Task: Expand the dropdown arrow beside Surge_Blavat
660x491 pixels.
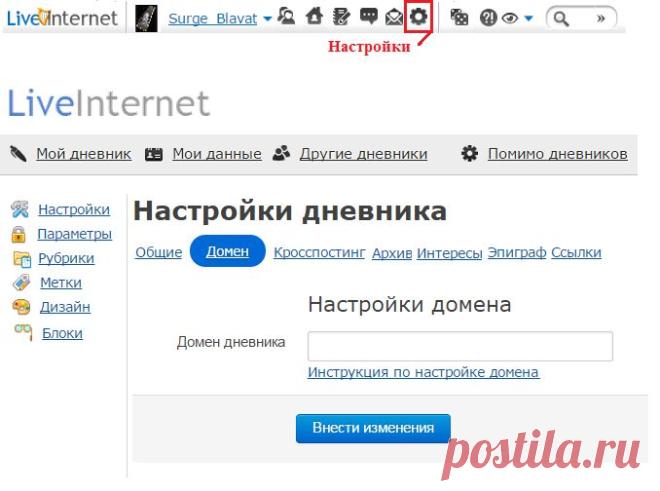Action: (267, 19)
